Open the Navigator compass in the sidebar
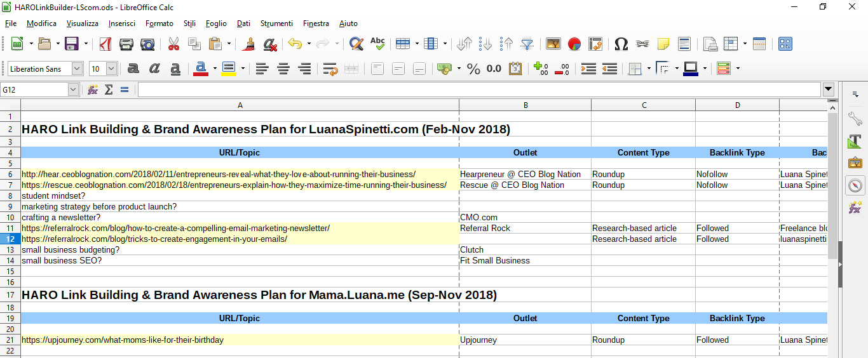The width and height of the screenshot is (868, 358). click(855, 185)
